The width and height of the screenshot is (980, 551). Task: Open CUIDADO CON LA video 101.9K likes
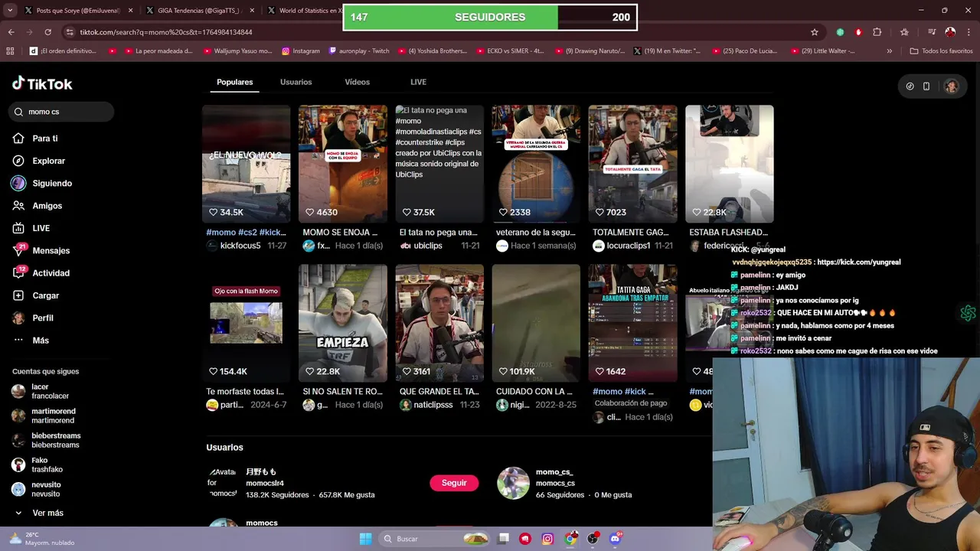(536, 323)
